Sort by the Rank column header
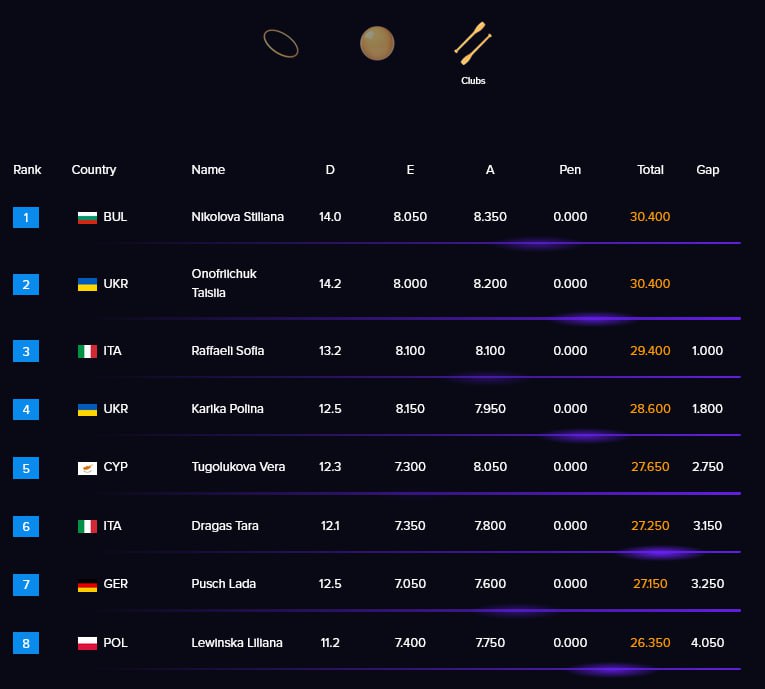This screenshot has height=689, width=765. click(27, 170)
